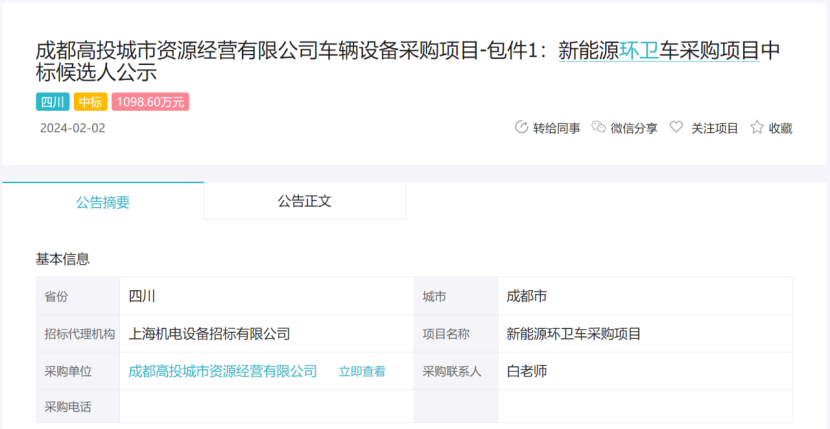This screenshot has height=429, width=830.
Task: Click the date 2024-02-02
Action: coord(73,128)
